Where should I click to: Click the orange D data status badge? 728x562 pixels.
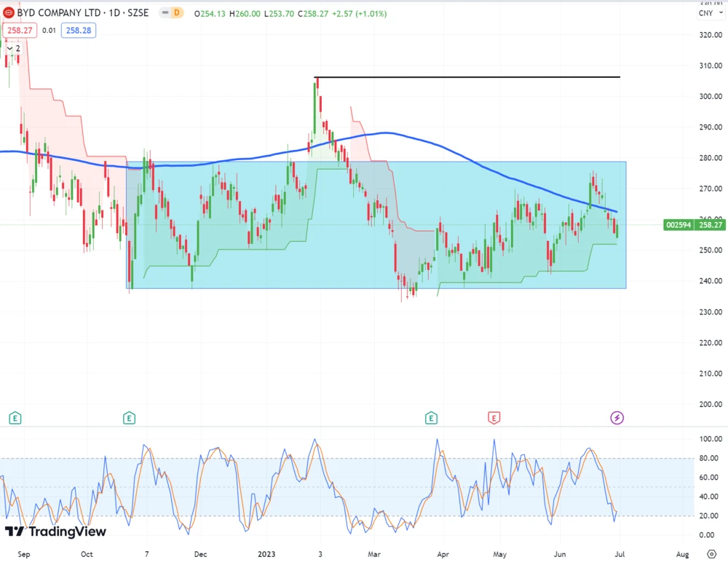click(176, 12)
